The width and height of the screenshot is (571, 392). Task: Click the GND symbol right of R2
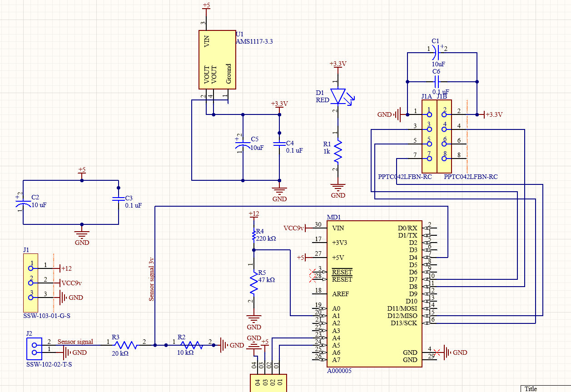pyautogui.click(x=232, y=345)
